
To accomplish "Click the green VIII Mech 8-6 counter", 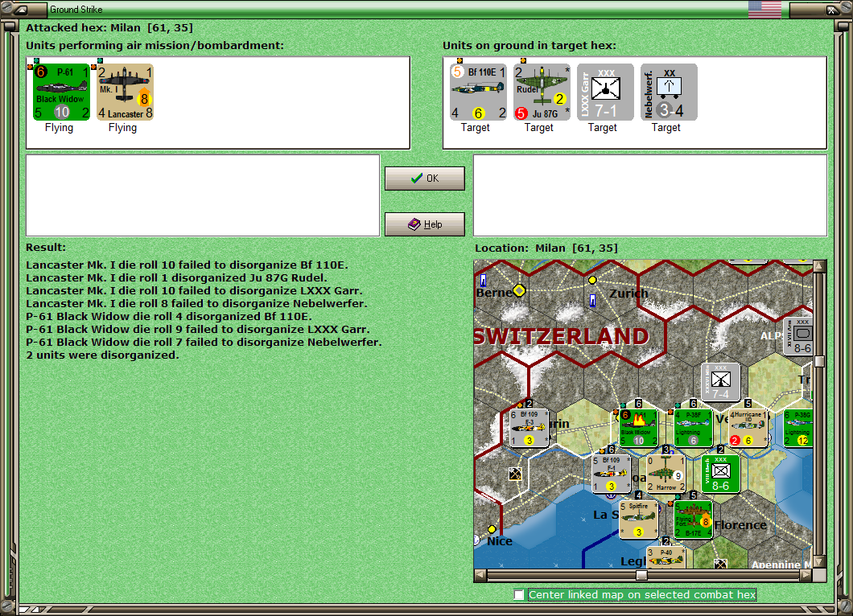I will point(721,474).
